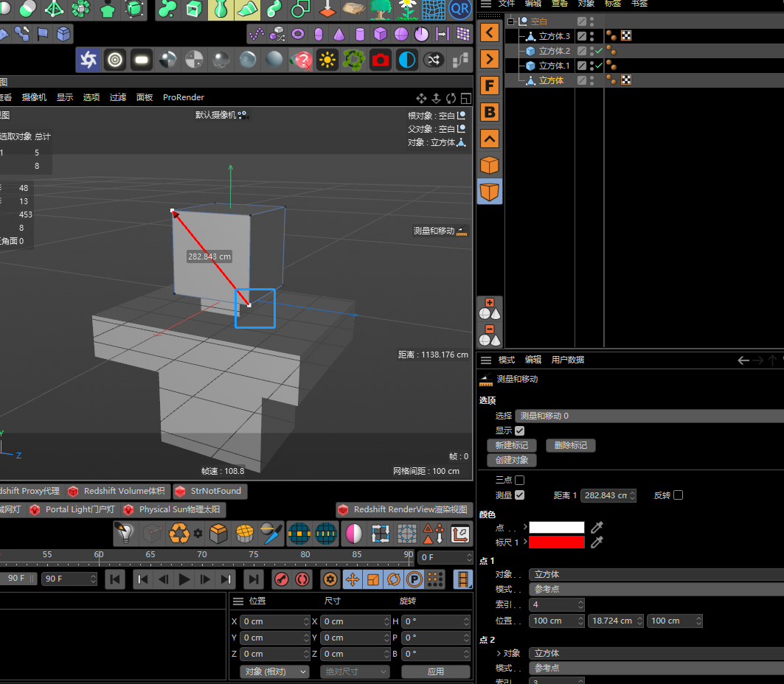The width and height of the screenshot is (784, 684).
Task: Jump to animation start
Action: click(115, 579)
